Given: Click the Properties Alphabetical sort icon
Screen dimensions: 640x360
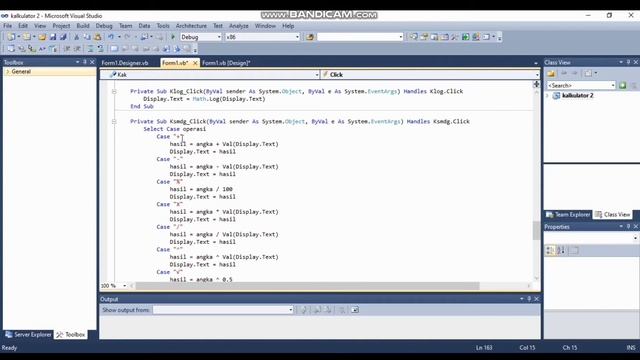Looking at the screenshot, I should tap(561, 250).
